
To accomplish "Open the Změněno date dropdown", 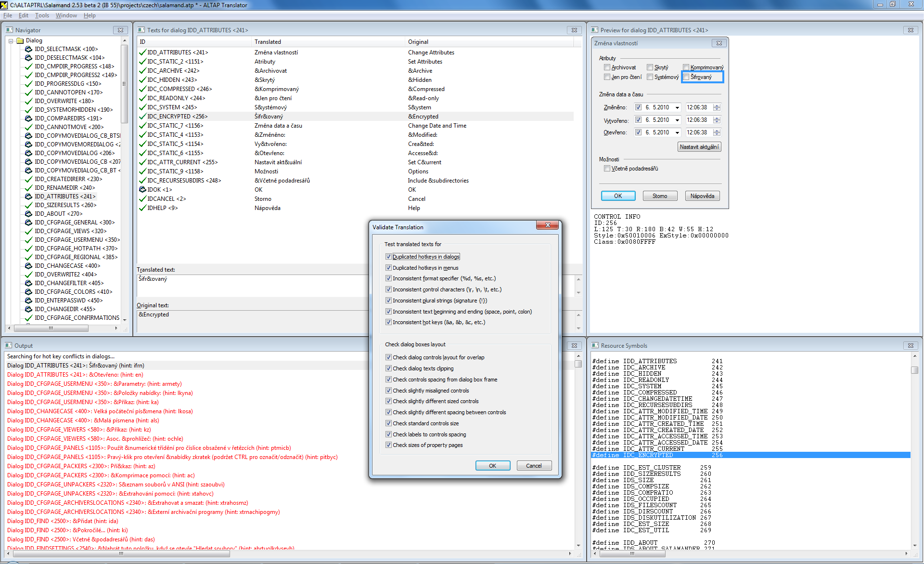I will pos(677,107).
